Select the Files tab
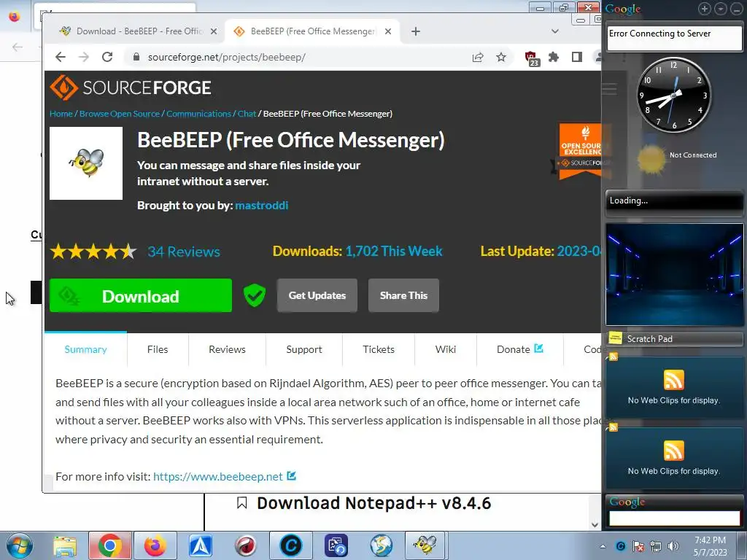 (158, 349)
